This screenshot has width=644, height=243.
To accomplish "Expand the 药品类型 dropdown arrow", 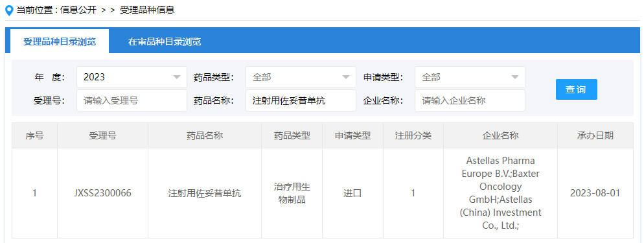I will tap(346, 77).
